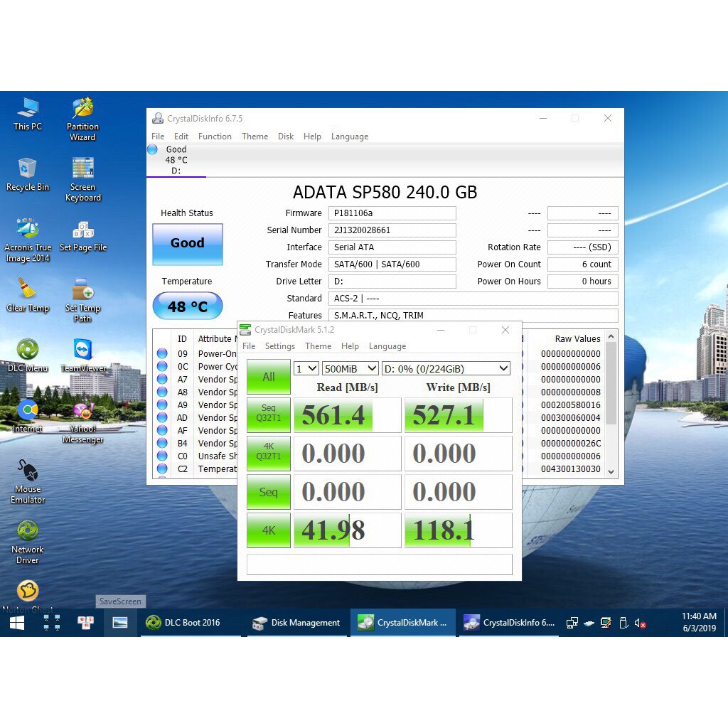Expand the D: drive selection dropdown
Viewport: 728px width, 728px height.
[446, 368]
